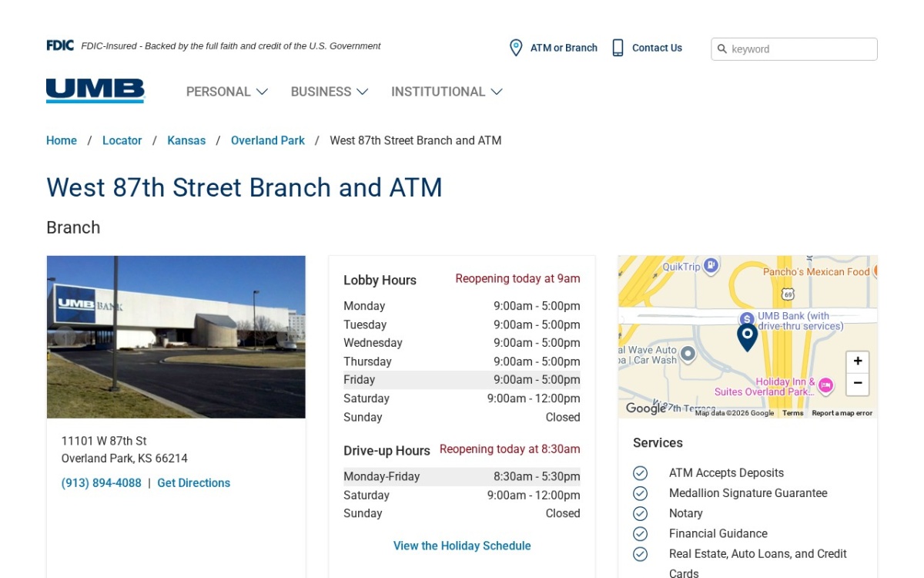This screenshot has height=578, width=924.
Task: Click the FDIC logo
Action: (60, 45)
